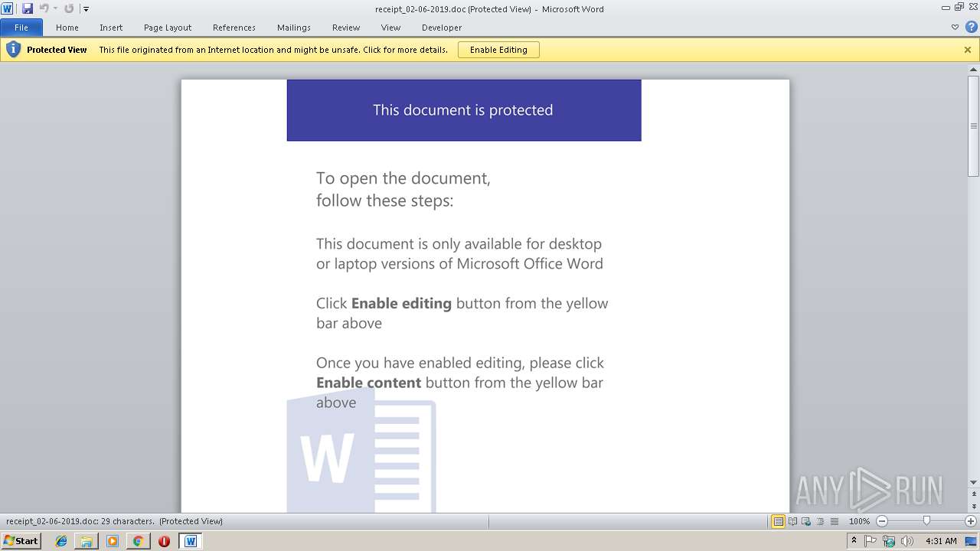Click the Word taskbar button

point(191,541)
